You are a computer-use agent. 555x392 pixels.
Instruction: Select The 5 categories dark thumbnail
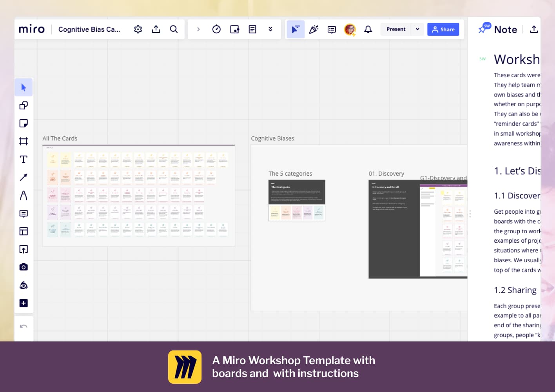coord(297,192)
